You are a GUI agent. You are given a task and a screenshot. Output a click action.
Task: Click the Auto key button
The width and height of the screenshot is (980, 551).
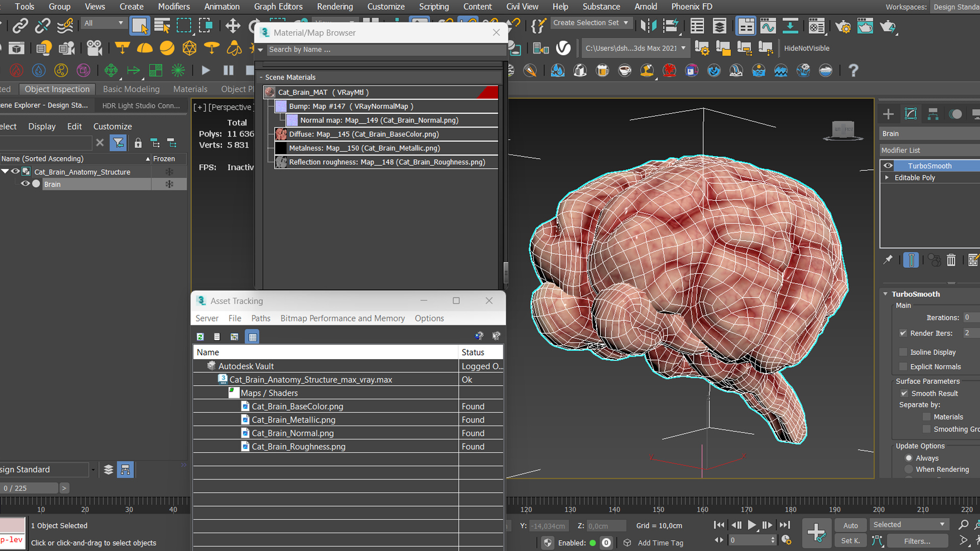tap(850, 525)
